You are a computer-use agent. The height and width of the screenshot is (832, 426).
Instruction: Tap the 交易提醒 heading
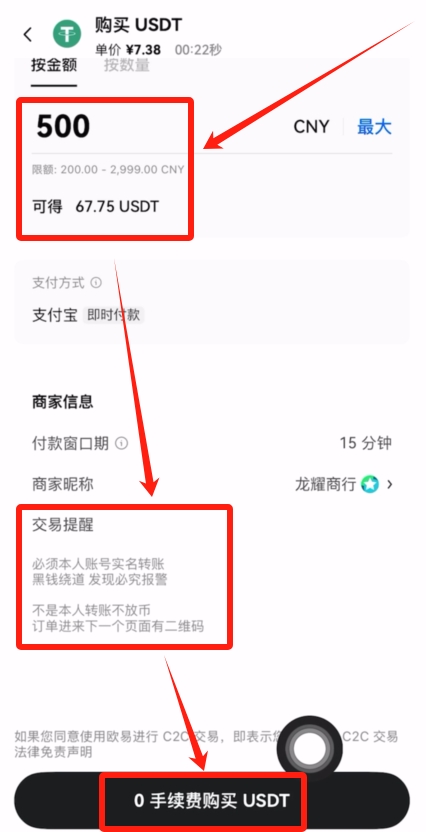pyautogui.click(x=63, y=525)
